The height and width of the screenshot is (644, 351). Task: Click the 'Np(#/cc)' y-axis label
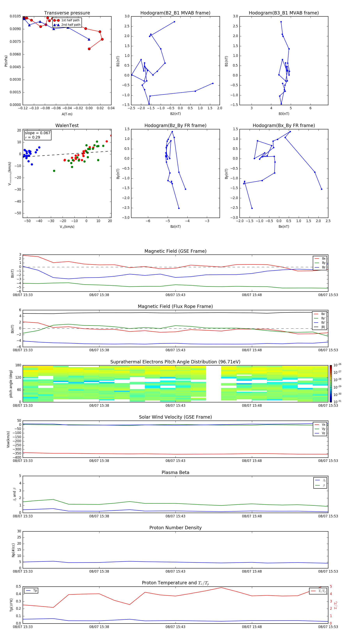(x=13, y=550)
